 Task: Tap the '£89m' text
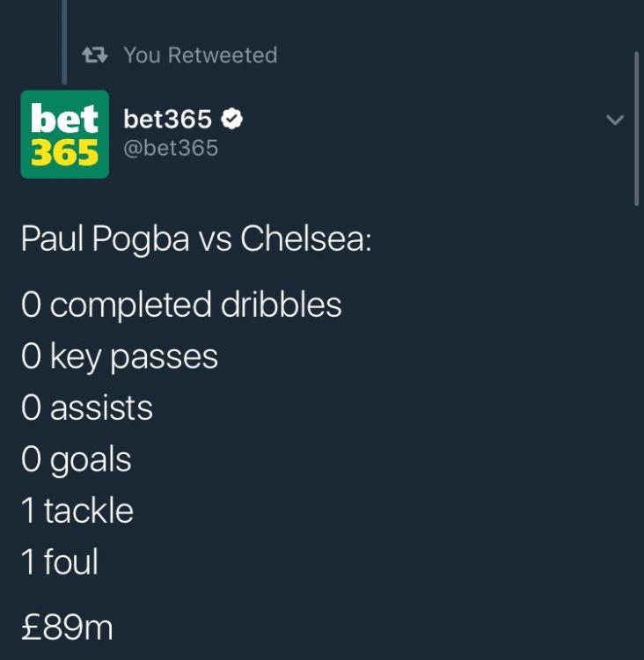point(67,627)
